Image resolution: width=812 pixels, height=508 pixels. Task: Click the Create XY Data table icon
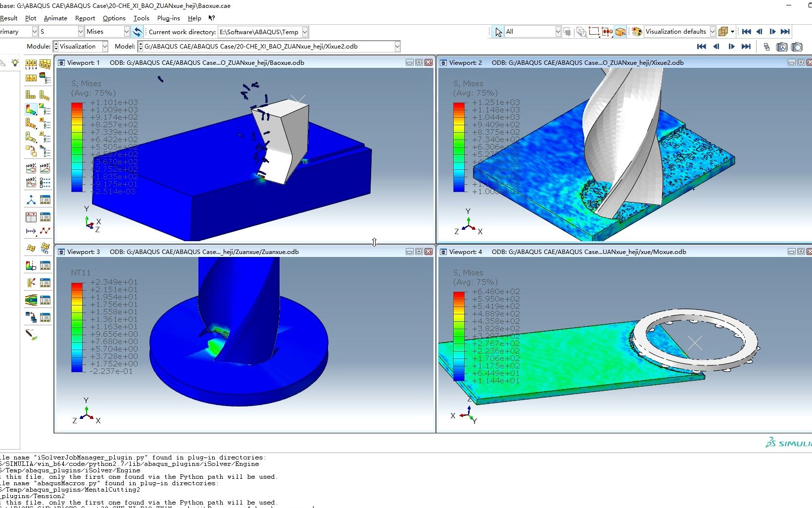point(31,217)
